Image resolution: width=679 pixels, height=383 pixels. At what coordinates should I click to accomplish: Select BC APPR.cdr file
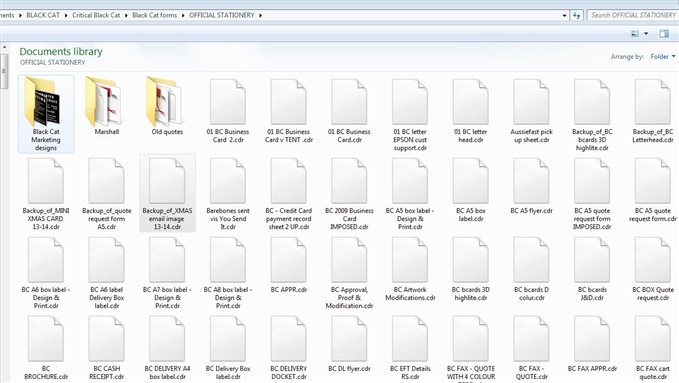point(289,265)
